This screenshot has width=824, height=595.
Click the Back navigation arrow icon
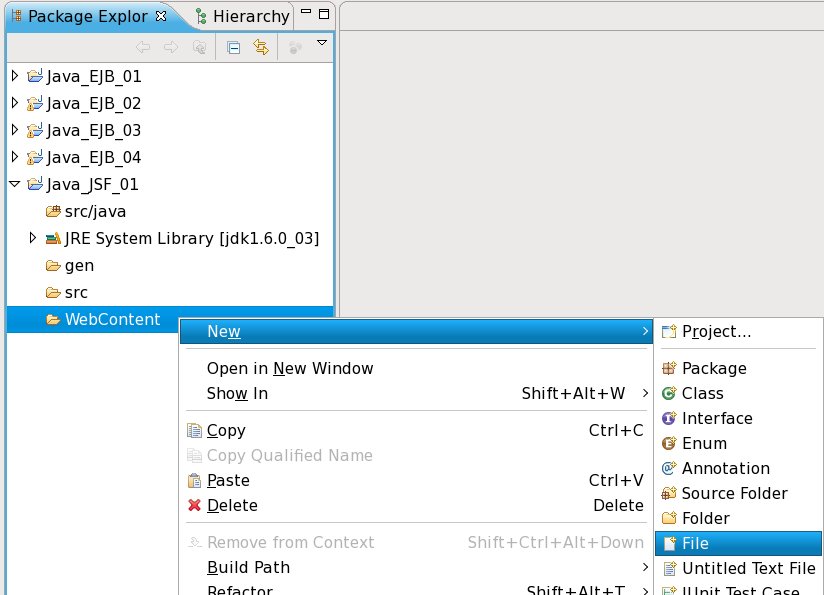(143, 47)
